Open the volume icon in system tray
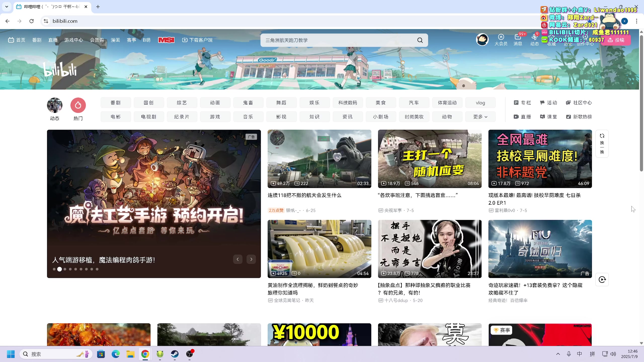Screen dimensions: 644x362 pyautogui.click(x=613, y=354)
